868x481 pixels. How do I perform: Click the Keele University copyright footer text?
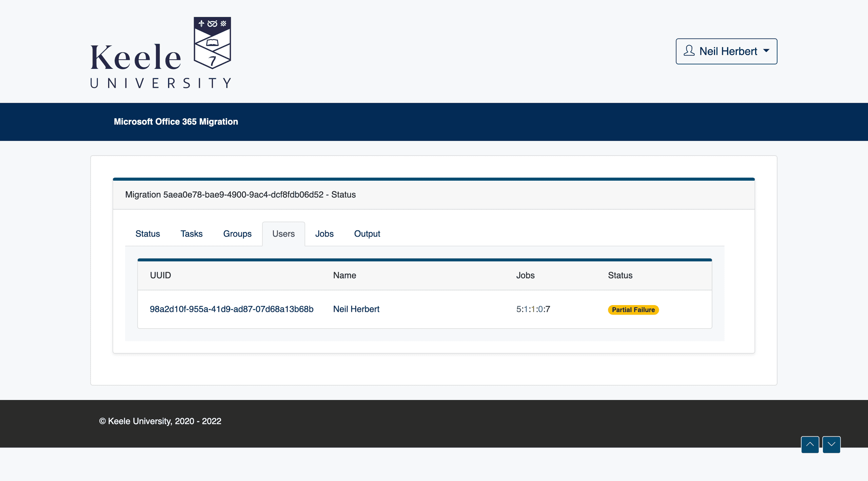(160, 421)
